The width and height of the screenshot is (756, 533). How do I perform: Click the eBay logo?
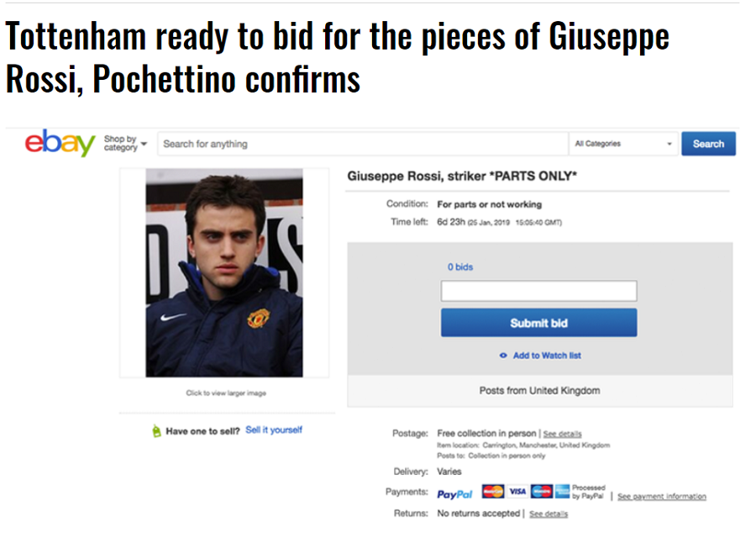[60, 144]
